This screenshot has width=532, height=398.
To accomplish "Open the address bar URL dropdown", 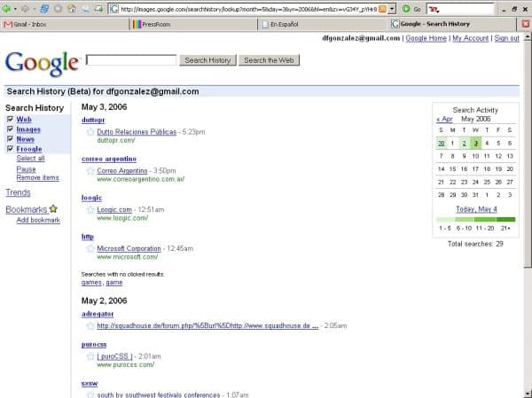I will click(x=392, y=9).
